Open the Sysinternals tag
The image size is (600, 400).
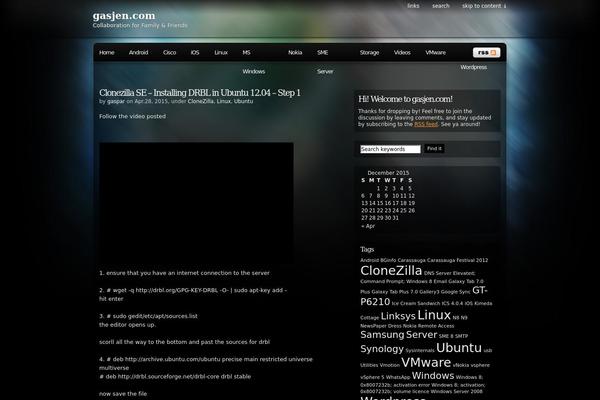420,351
